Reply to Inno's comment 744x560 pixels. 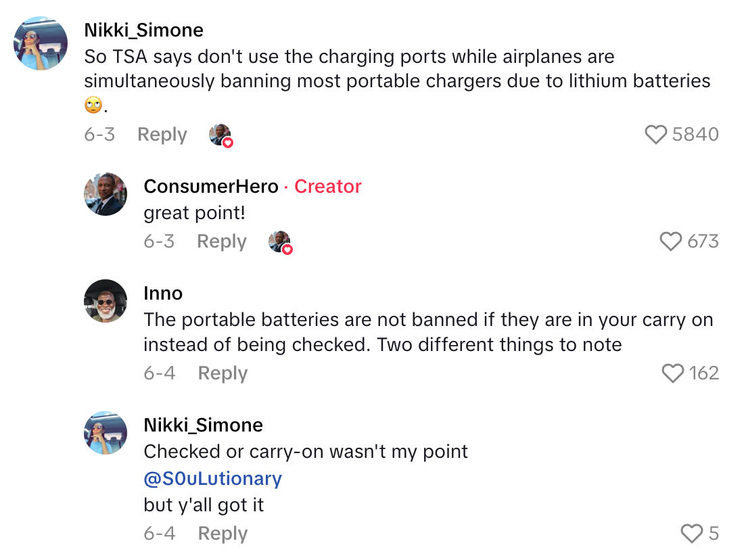[x=222, y=372]
